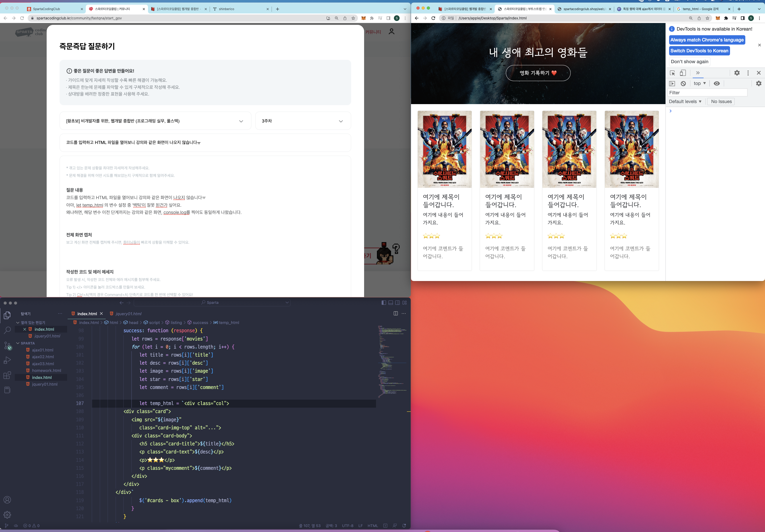Focus the DevTools console Filter field
Image resolution: width=765 pixels, height=532 pixels.
pyautogui.click(x=707, y=93)
